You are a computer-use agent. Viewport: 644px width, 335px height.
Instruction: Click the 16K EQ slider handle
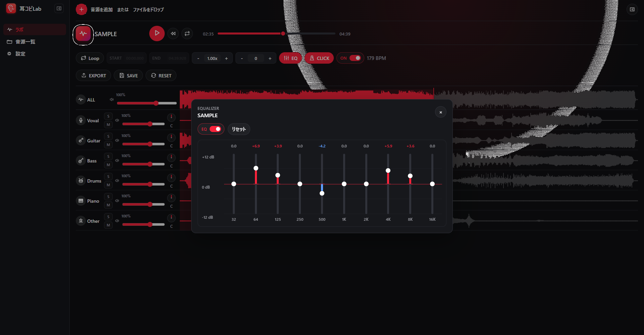click(432, 184)
